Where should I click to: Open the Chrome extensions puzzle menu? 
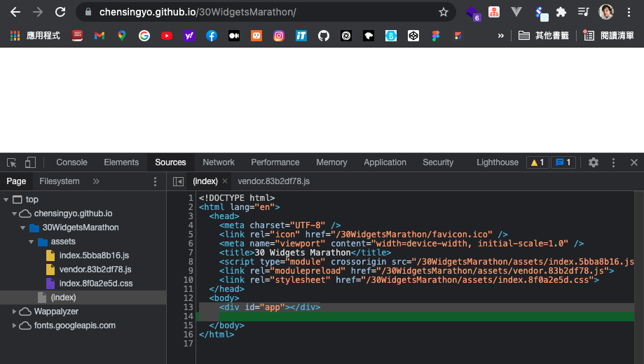coord(561,12)
